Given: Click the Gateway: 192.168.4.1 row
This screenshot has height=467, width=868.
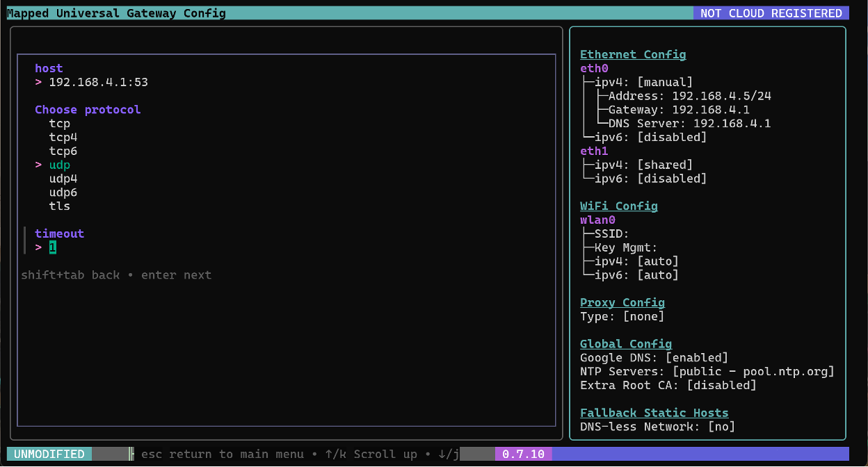Looking at the screenshot, I should (679, 110).
